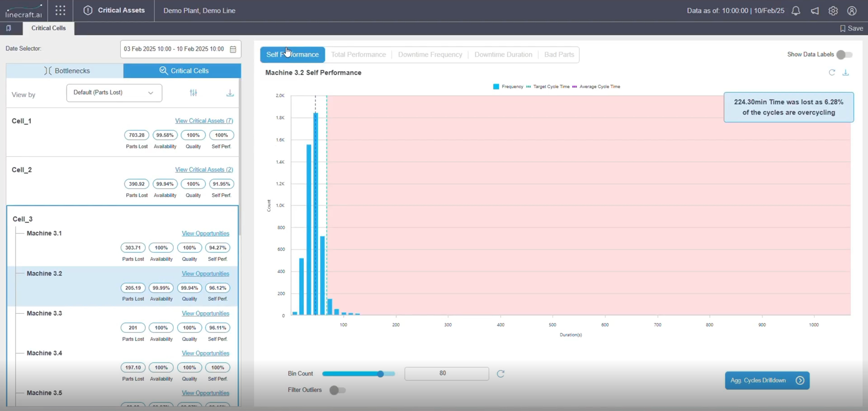Click the date range input field
The height and width of the screenshot is (411, 868).
point(180,49)
